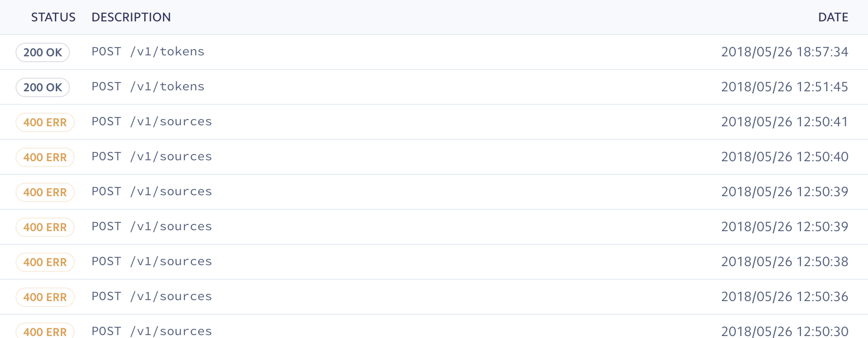The width and height of the screenshot is (868, 338).
Task: Open POST /v1/sources request at 12:50:41
Action: (x=152, y=121)
